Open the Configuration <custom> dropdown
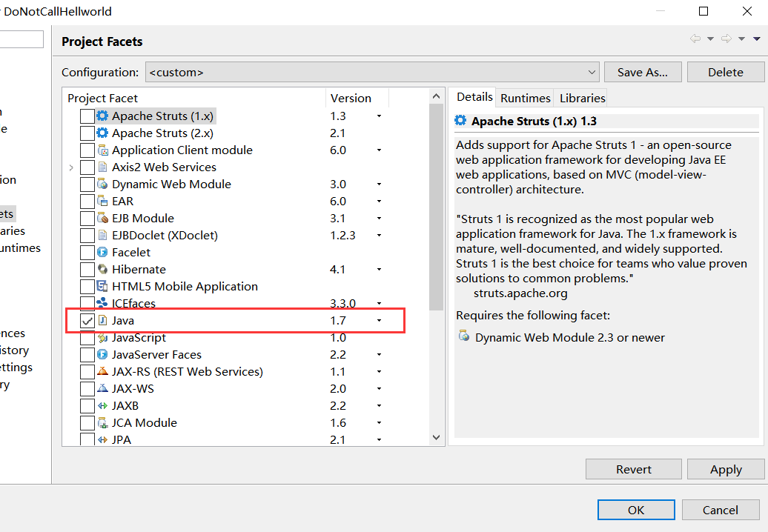 coord(372,73)
